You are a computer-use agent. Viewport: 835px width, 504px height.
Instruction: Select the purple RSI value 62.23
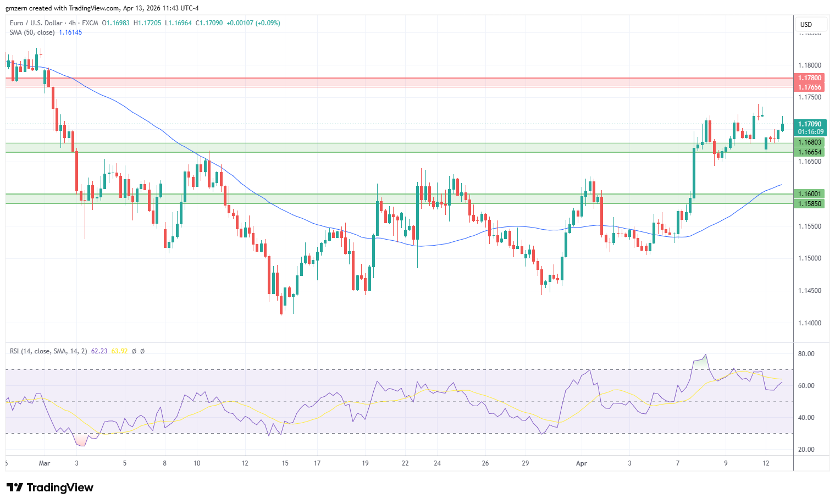click(x=99, y=351)
